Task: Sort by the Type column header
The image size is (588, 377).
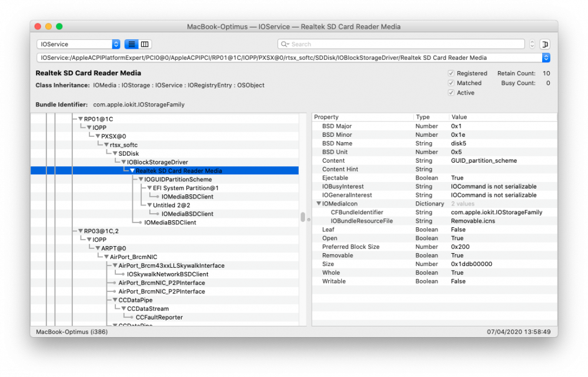Action: click(x=431, y=117)
